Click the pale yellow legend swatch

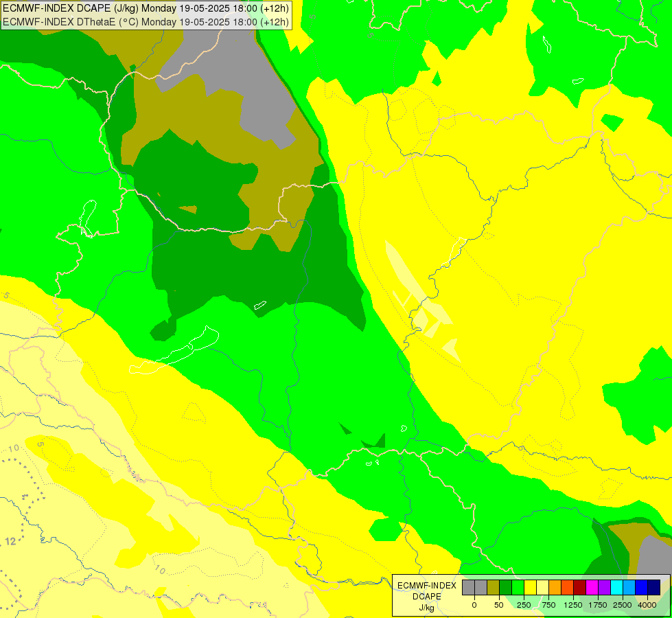pyautogui.click(x=542, y=587)
